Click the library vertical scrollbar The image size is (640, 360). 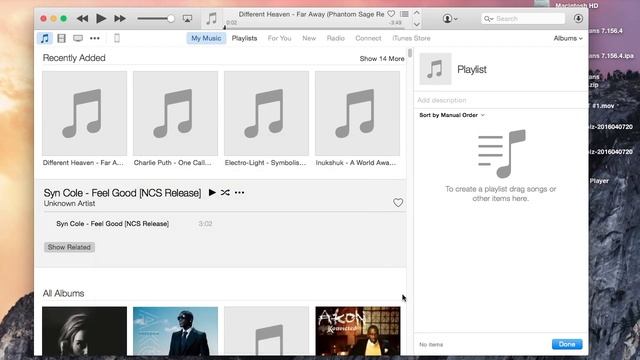pos(409,53)
